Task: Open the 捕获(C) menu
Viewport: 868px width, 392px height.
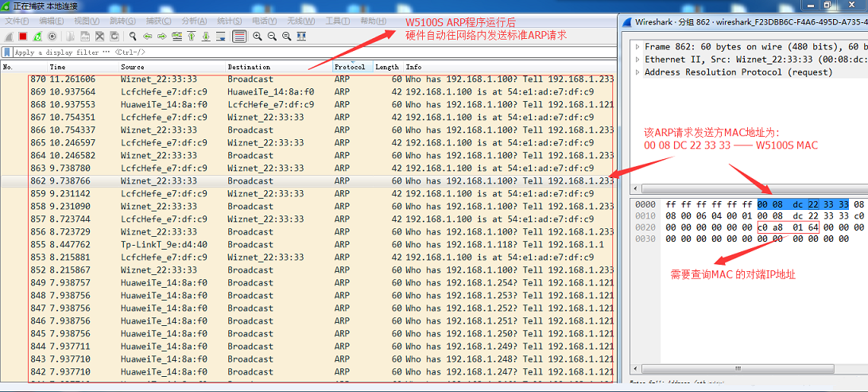Action: [x=158, y=21]
